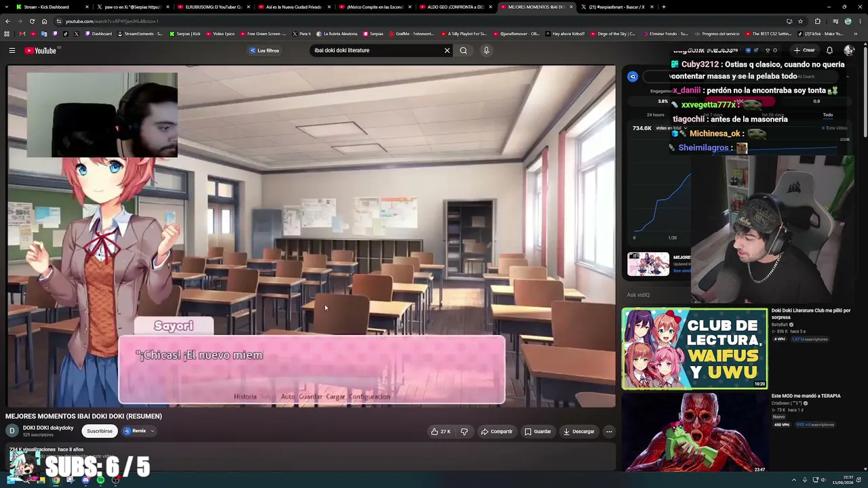The image size is (868, 488).
Task: Open the DOKI DOKI dokydoky channel avatar
Action: pyautogui.click(x=12, y=430)
